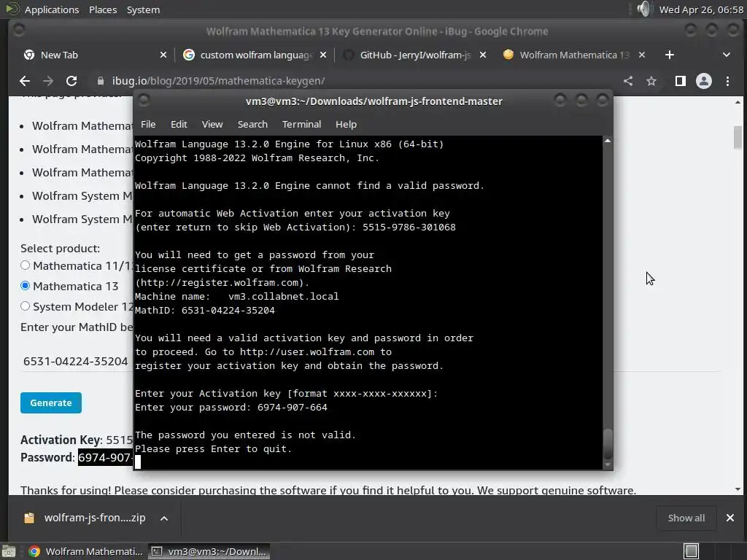747x560 pixels.
Task: Open terminal Edit menu
Action: coord(179,124)
